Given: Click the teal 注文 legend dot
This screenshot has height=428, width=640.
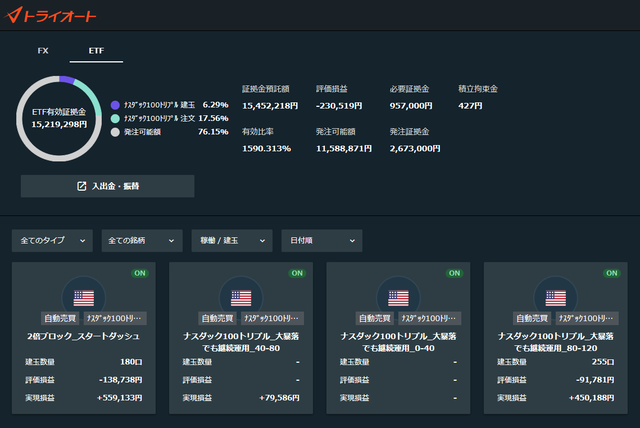Looking at the screenshot, I should click(115, 118).
